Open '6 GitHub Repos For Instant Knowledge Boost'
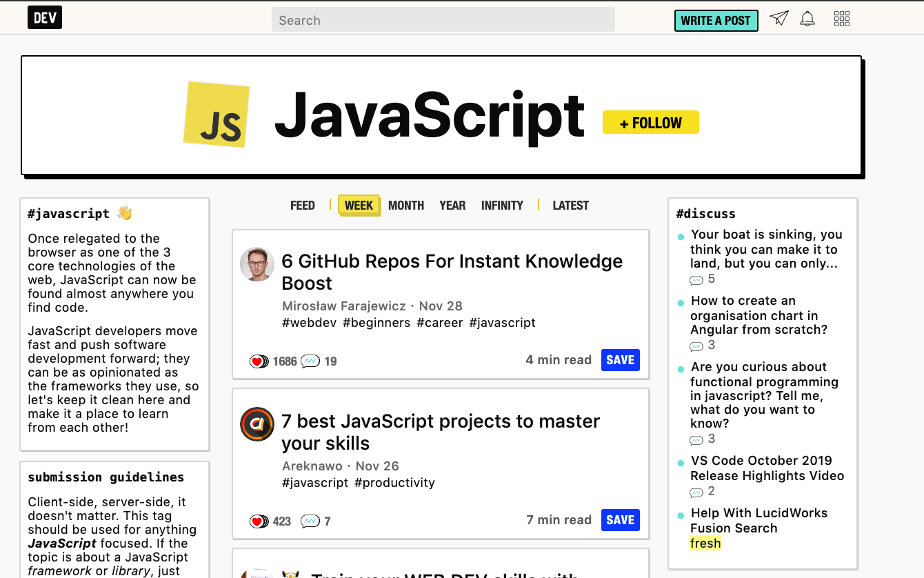Viewport: 924px width, 578px height. tap(452, 272)
